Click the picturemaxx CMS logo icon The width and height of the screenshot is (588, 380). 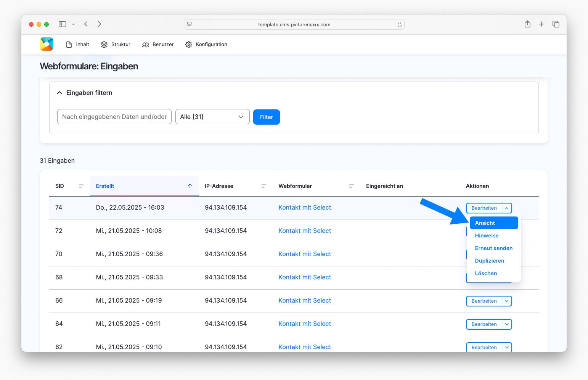point(47,44)
